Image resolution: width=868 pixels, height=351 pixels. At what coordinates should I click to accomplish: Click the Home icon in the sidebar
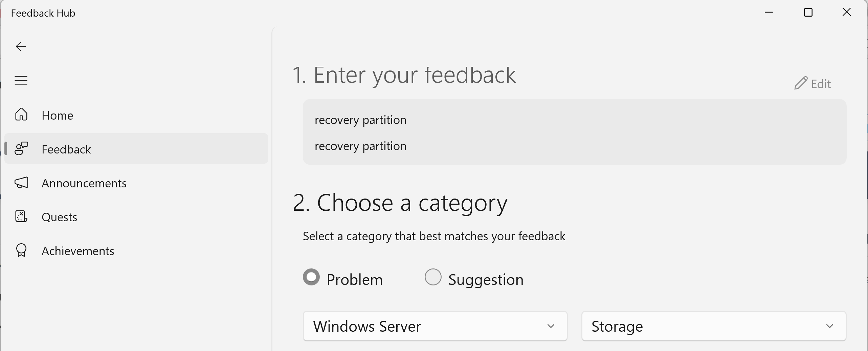[x=21, y=115]
